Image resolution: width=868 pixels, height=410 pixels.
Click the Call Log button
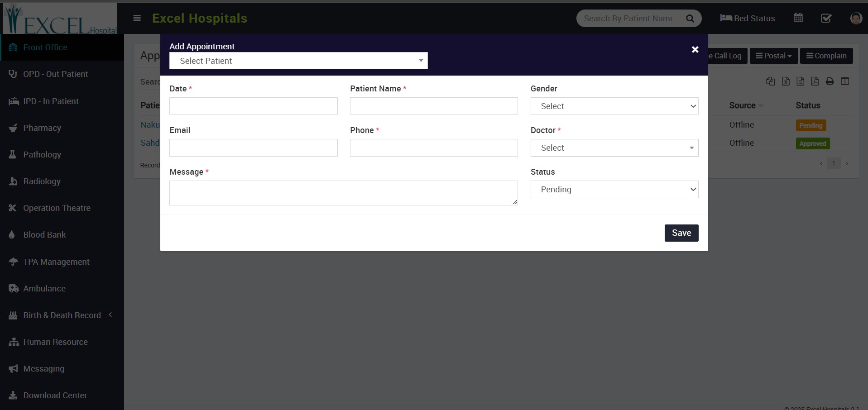(x=728, y=56)
